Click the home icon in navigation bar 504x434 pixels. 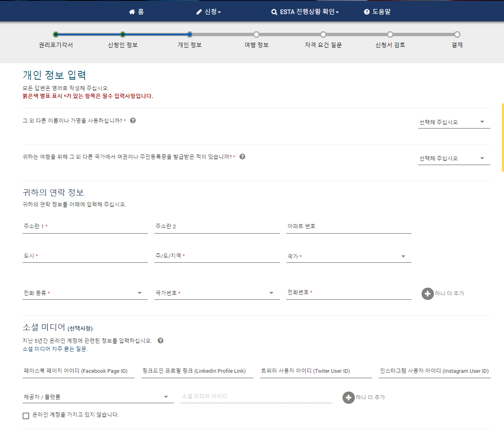click(x=132, y=12)
